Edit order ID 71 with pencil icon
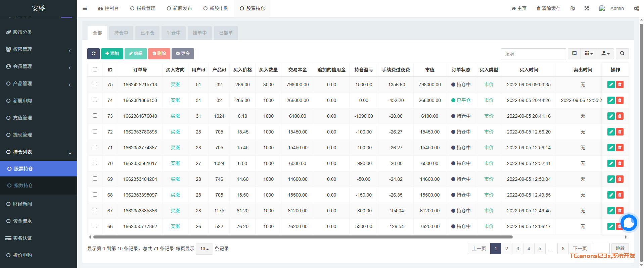 click(x=611, y=148)
